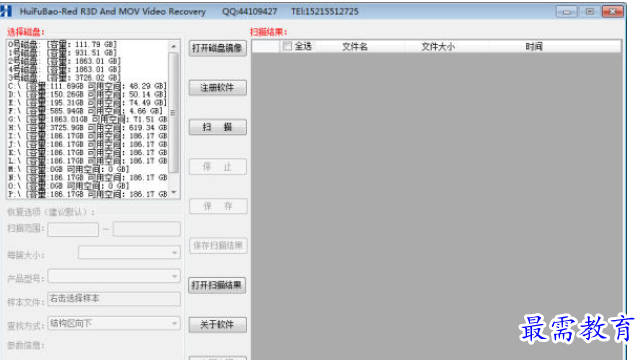
Task: Select the H:\ drive row of 3725.9GB
Action: coord(88,128)
